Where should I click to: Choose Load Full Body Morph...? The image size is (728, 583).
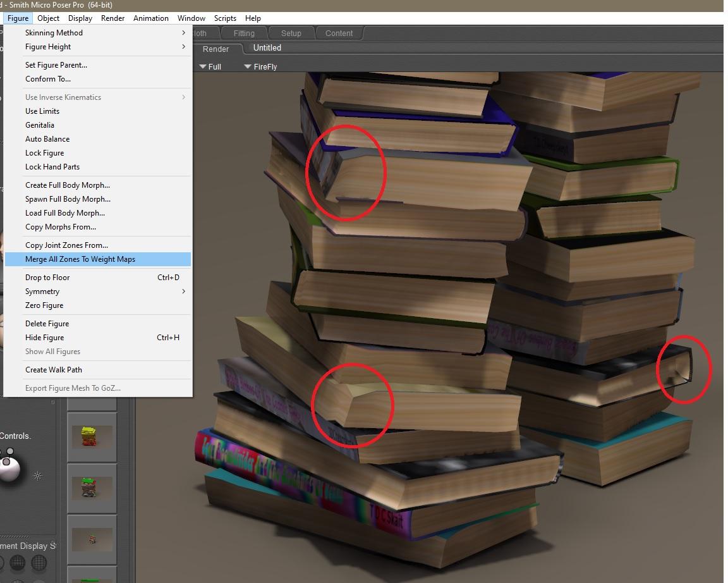click(98, 212)
